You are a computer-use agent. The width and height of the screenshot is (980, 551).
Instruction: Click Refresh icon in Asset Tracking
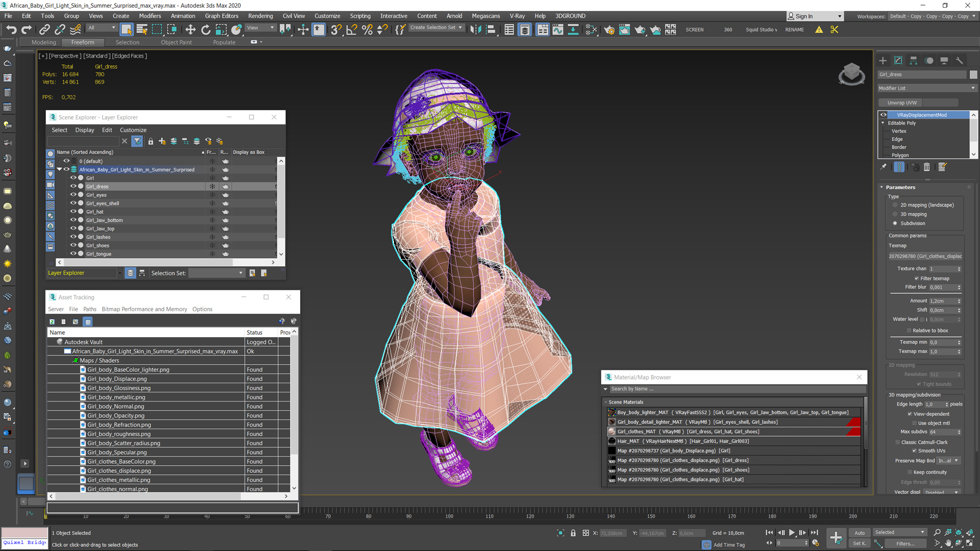[x=52, y=322]
